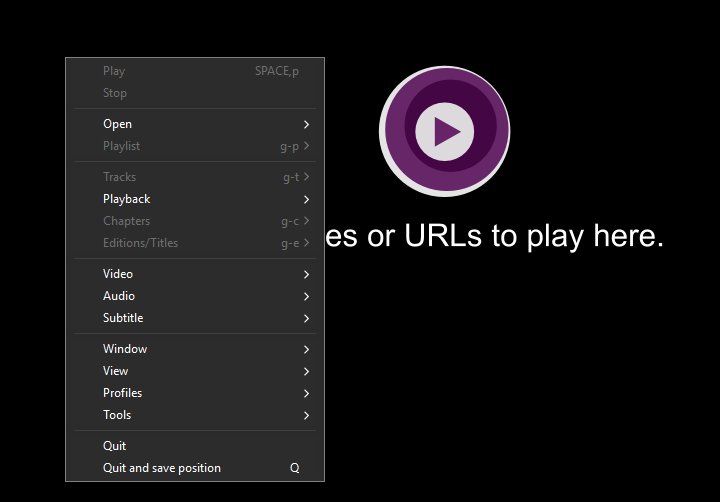Click the greyed-out Stop entry
The image size is (720, 502).
(x=195, y=93)
